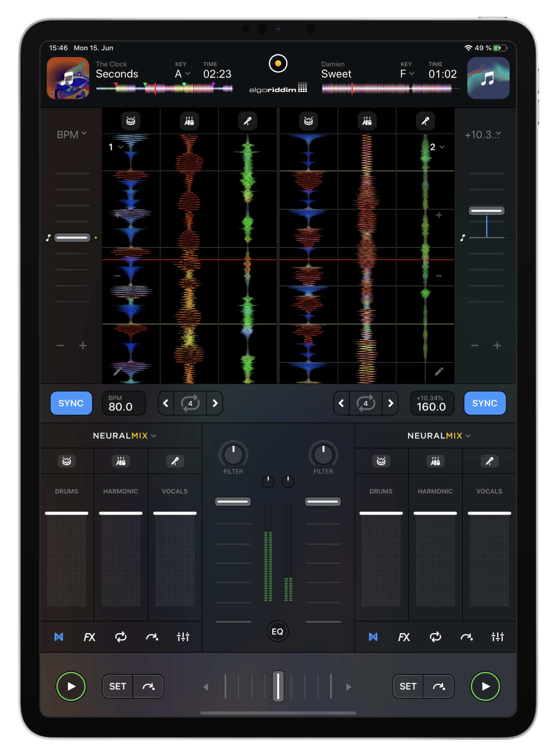Open the left deck mixer EQ sliders tab
Viewport: 558px width, 756px height.
[183, 637]
